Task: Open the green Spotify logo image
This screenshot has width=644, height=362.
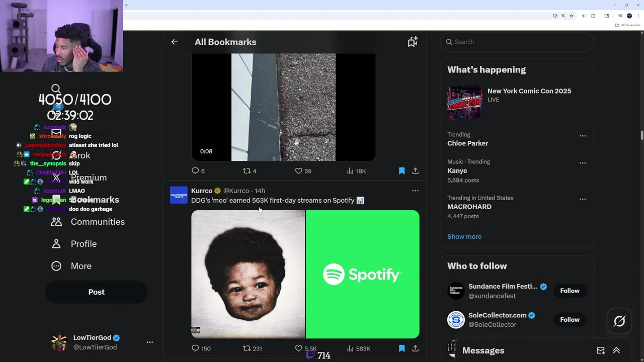Action: coord(363,274)
